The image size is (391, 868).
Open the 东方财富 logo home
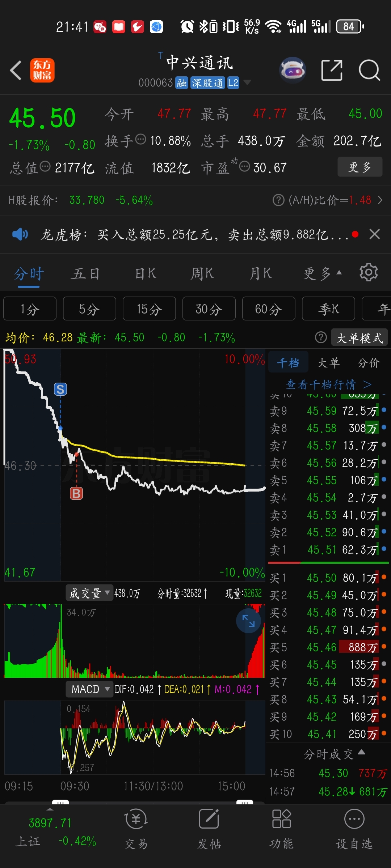pyautogui.click(x=42, y=70)
